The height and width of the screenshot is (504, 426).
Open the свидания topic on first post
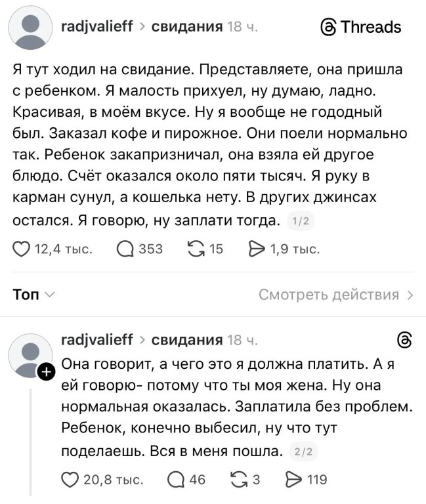point(187,26)
